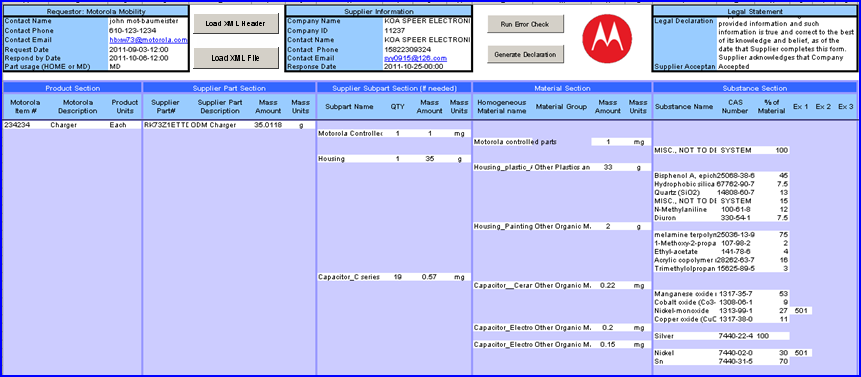The height and width of the screenshot is (377, 861).
Task: Select the Quartz (SiO2) substance cell
Action: click(685, 193)
